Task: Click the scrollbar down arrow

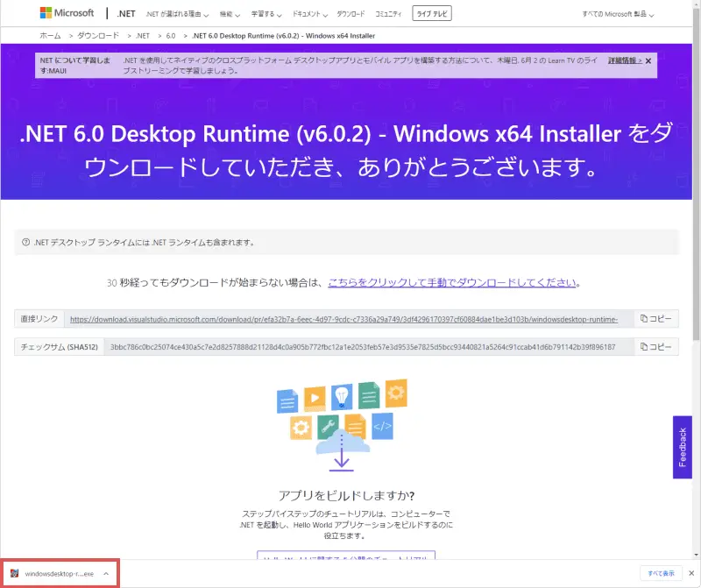Action: coord(696,555)
